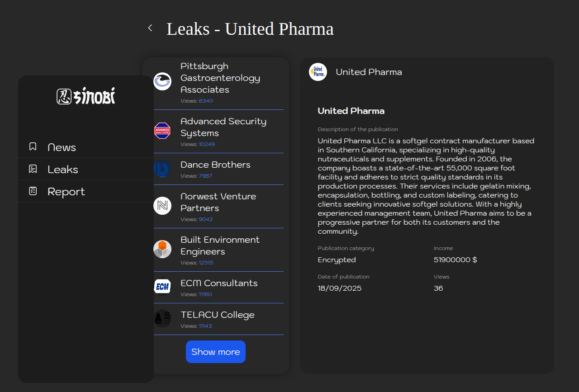
Task: Click the Pittsburgh Gastroenterology Associates logo
Action: 162,81
